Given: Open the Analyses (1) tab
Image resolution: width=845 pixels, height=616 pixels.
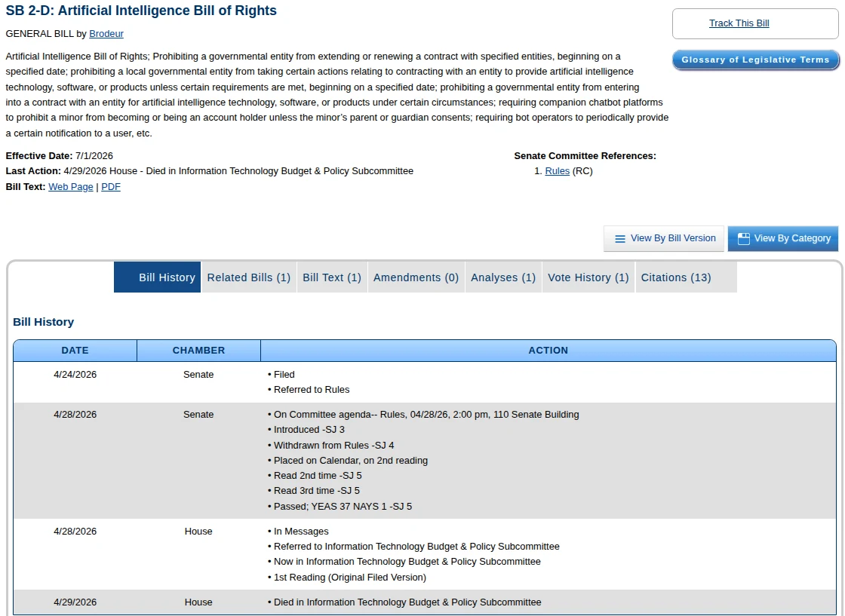Looking at the screenshot, I should point(503,277).
